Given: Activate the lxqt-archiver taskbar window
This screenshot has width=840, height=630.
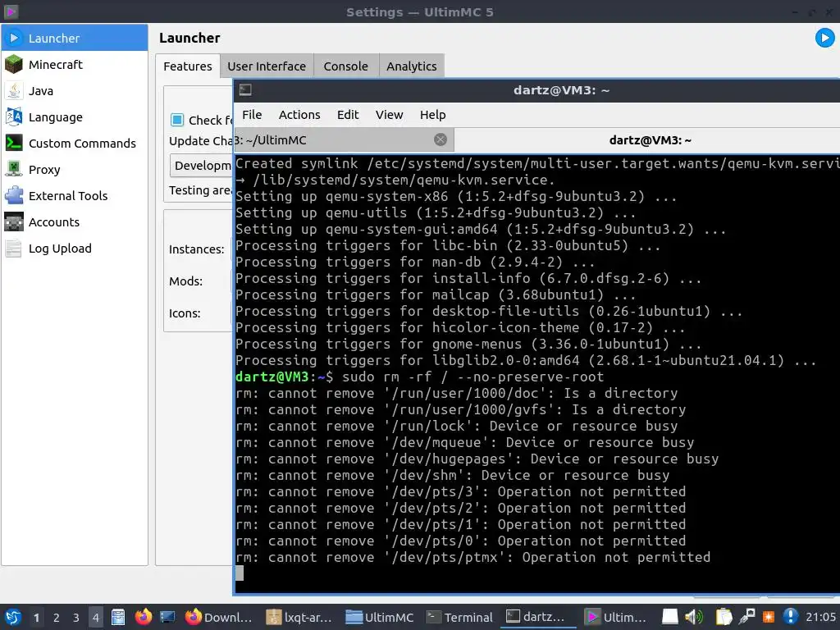Looking at the screenshot, I should click(x=299, y=617).
